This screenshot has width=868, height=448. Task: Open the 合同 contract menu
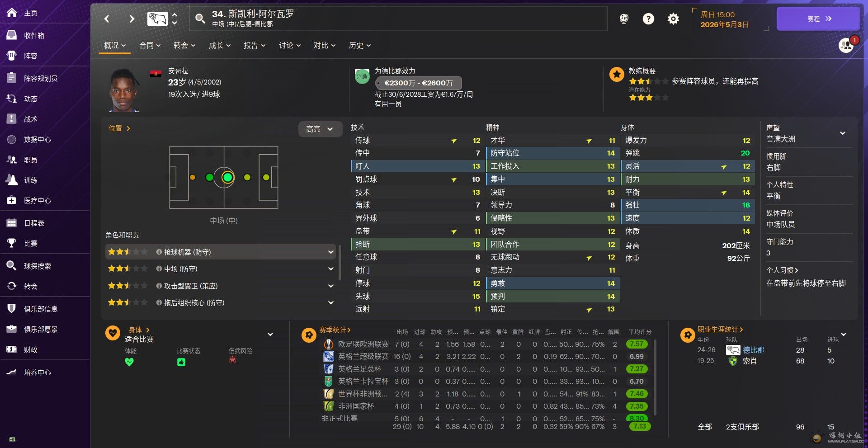point(150,45)
